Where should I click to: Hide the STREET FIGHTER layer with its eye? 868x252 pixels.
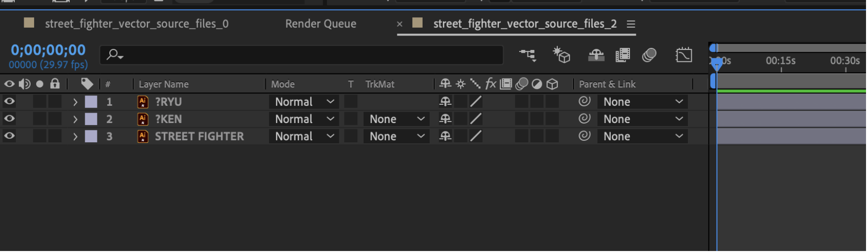pyautogui.click(x=9, y=136)
